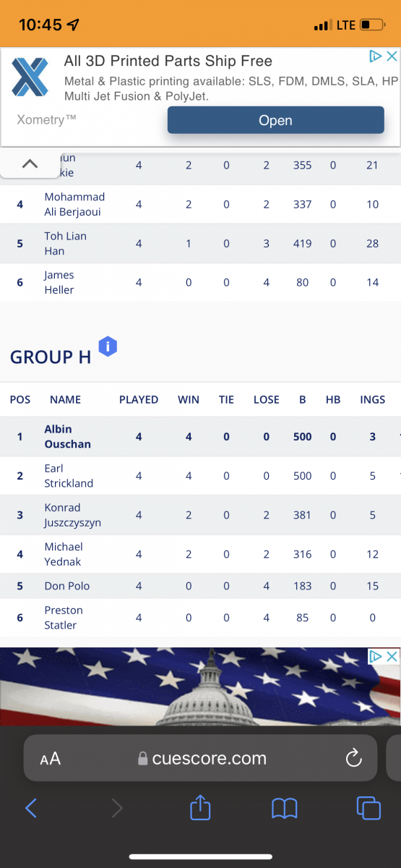Collapse the section with the up chevron
Image resolution: width=401 pixels, height=868 pixels.
[x=30, y=164]
